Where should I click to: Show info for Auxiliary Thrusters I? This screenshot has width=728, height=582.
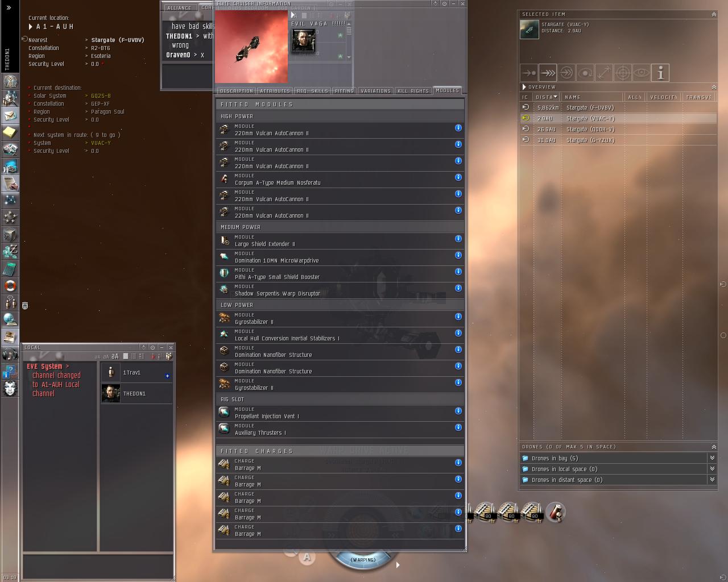[x=458, y=427]
